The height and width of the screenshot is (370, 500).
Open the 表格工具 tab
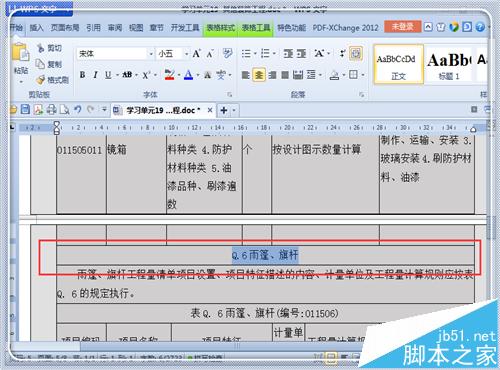pos(256,28)
